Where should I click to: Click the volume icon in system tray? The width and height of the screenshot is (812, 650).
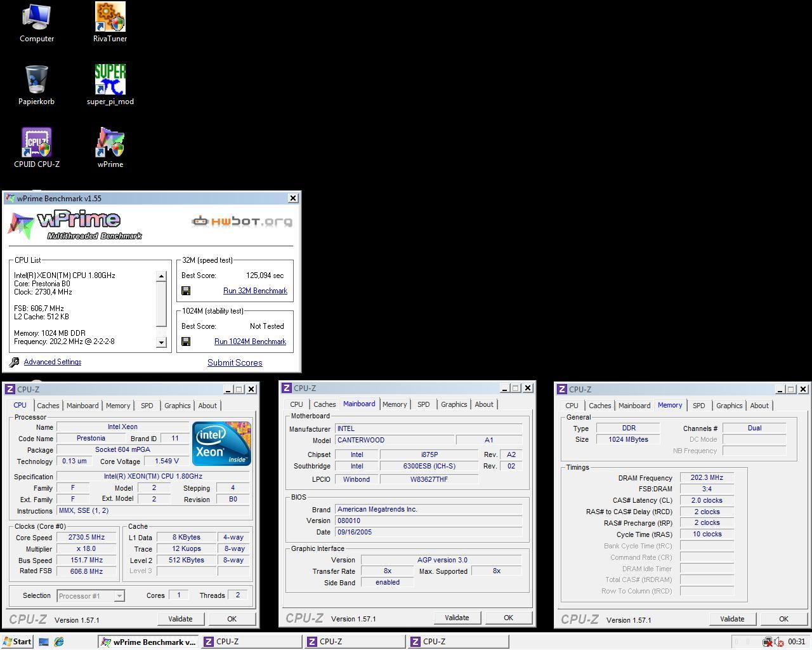[778, 642]
